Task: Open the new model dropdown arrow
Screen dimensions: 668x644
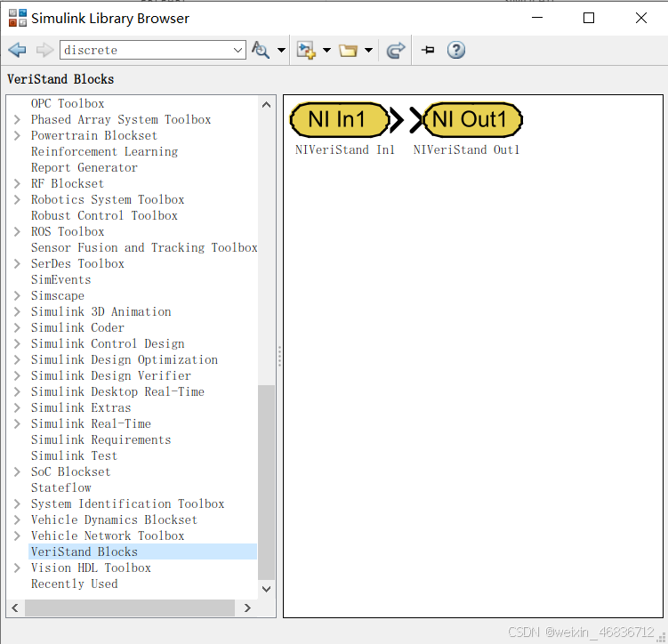Action: pyautogui.click(x=326, y=51)
